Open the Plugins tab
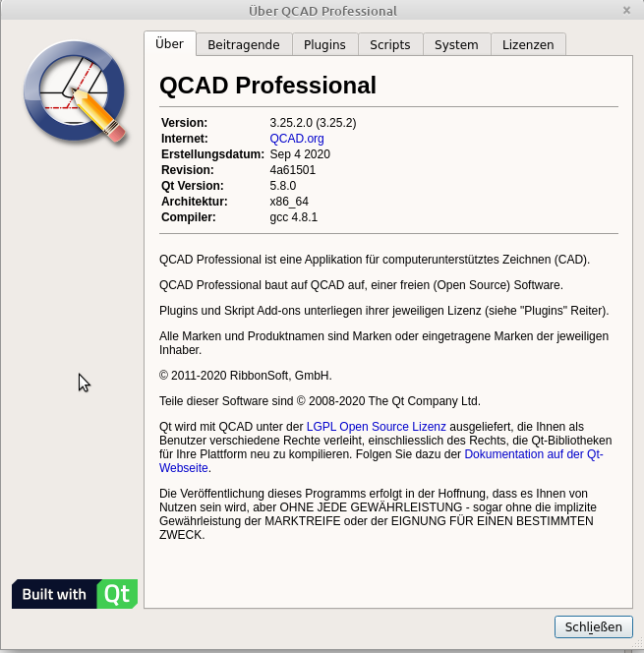Image resolution: width=644 pixels, height=653 pixels. click(324, 44)
